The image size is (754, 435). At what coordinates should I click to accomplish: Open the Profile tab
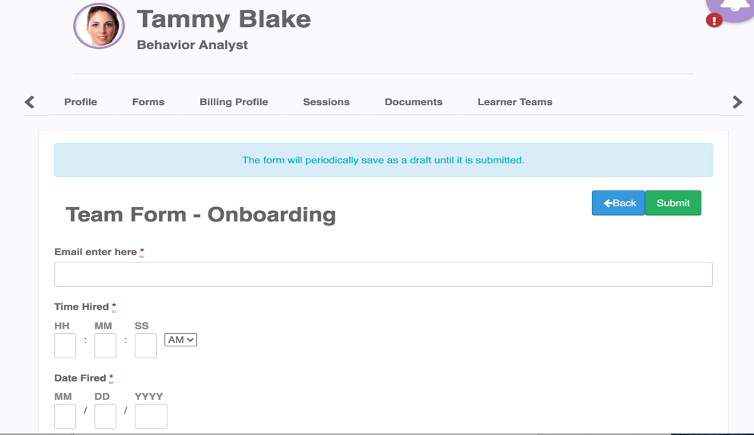pos(81,102)
